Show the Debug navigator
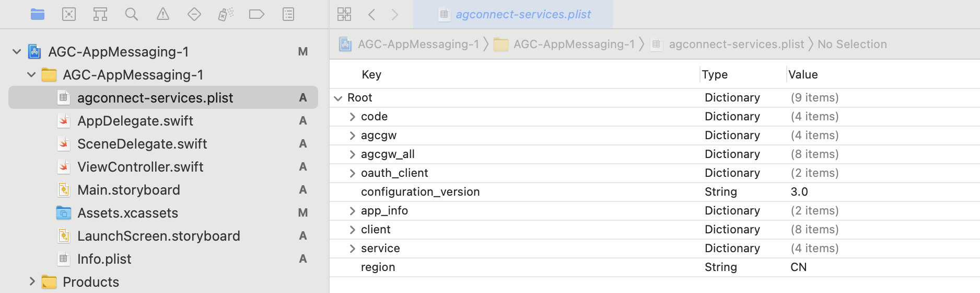This screenshot has width=980, height=293. 226,14
